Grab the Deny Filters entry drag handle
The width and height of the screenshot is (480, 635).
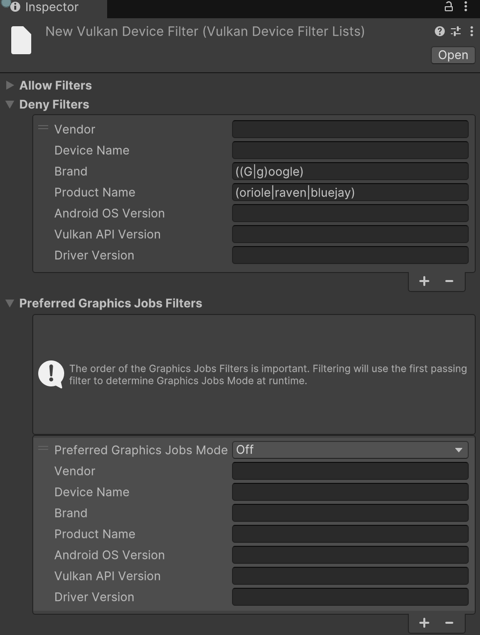43,128
